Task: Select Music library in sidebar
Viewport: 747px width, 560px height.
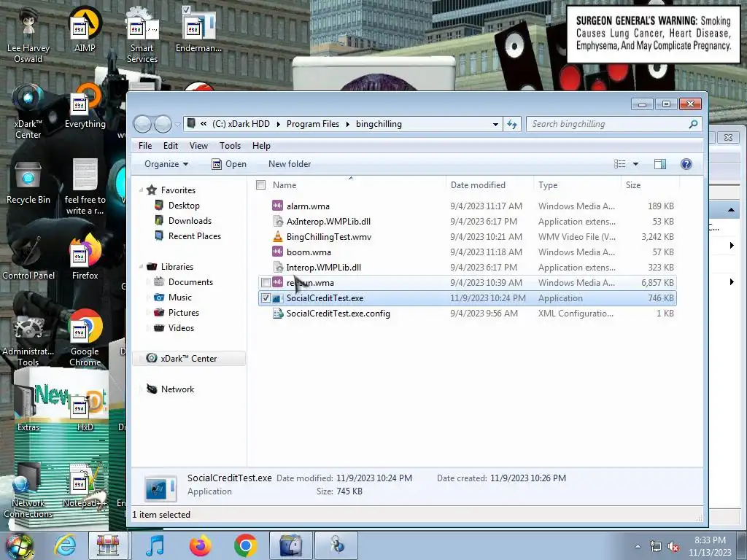Action: point(180,297)
